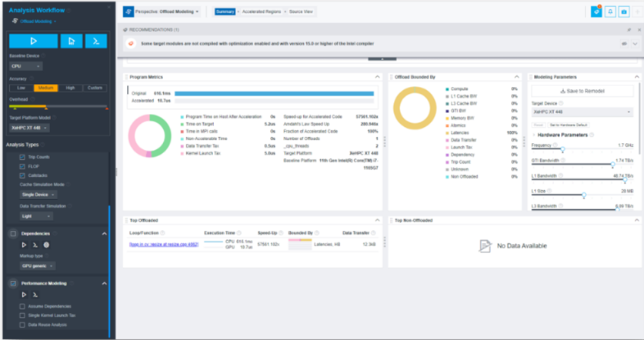The image size is (644, 340).
Task: Uncheck the Callstacks checkbox
Action: pos(22,175)
